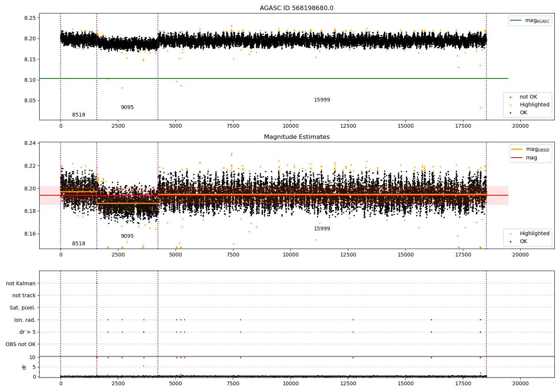The image size is (560, 392).
Task: Click the "20000" x-tick under the top plot
Action: pyautogui.click(x=520, y=126)
